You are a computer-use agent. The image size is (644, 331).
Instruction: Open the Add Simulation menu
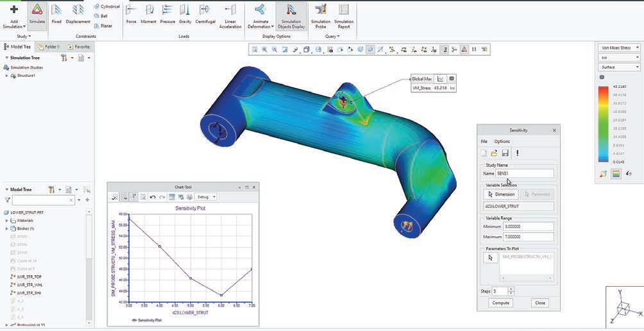pyautogui.click(x=14, y=17)
